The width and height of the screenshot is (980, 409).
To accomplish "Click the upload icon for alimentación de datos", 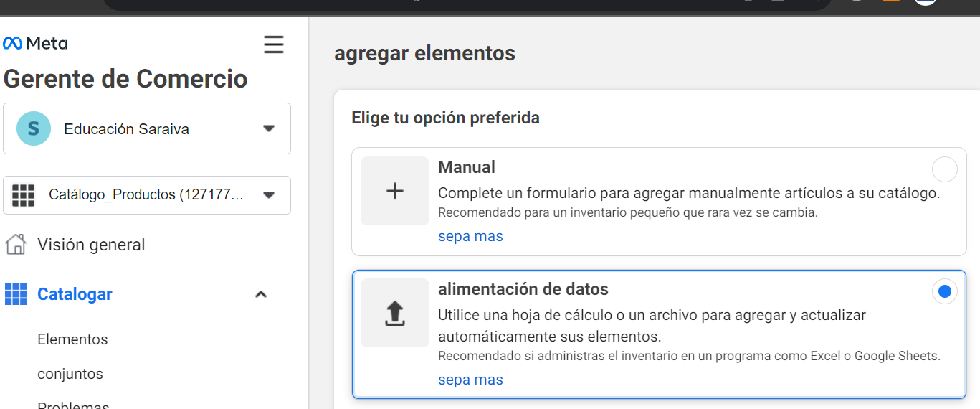I will [395, 313].
